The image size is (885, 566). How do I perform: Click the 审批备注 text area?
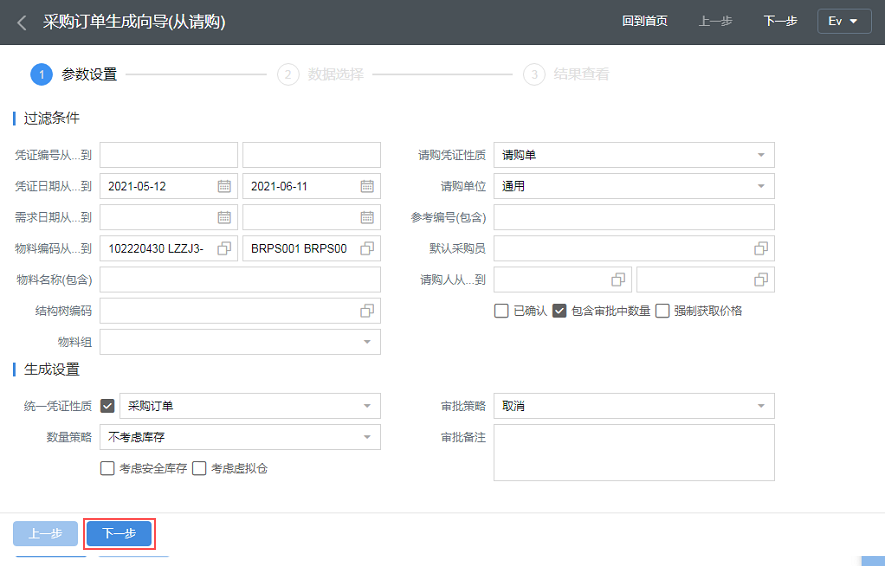(634, 452)
